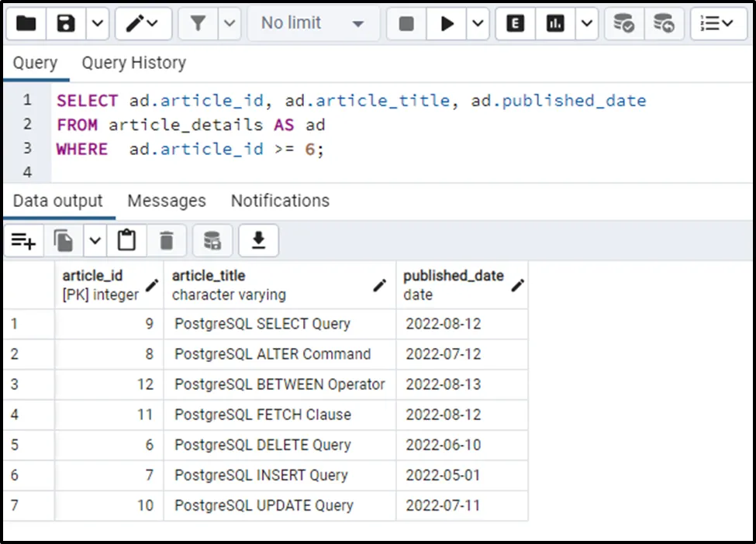Expand the execute options dropdown arrow
This screenshot has width=756, height=544.
(478, 23)
